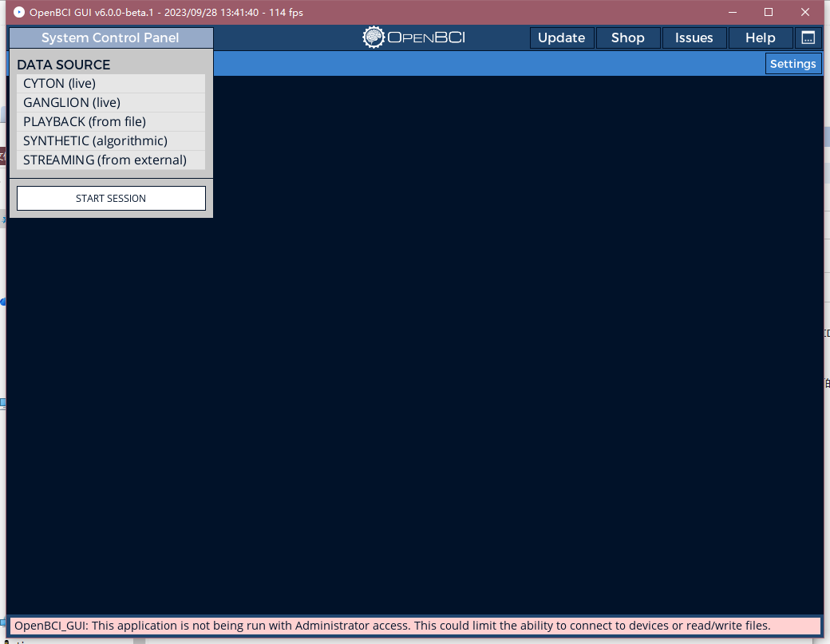Click the Update button
The height and width of the screenshot is (644, 830).
[x=562, y=38]
